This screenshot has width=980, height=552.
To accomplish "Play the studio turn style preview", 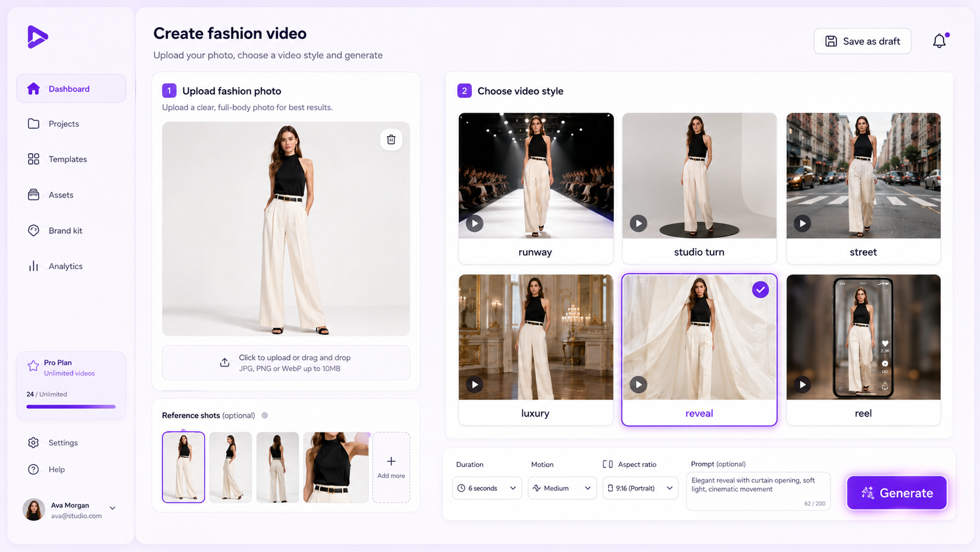I will [x=638, y=223].
